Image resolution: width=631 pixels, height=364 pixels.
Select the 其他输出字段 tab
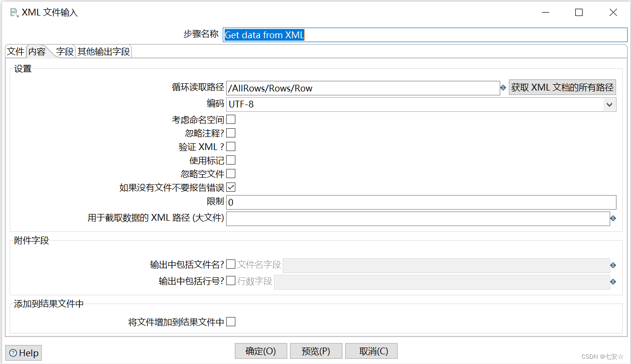103,51
